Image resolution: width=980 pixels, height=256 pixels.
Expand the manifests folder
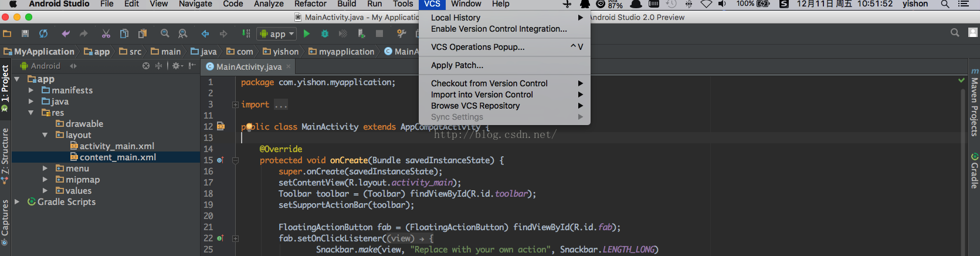31,90
